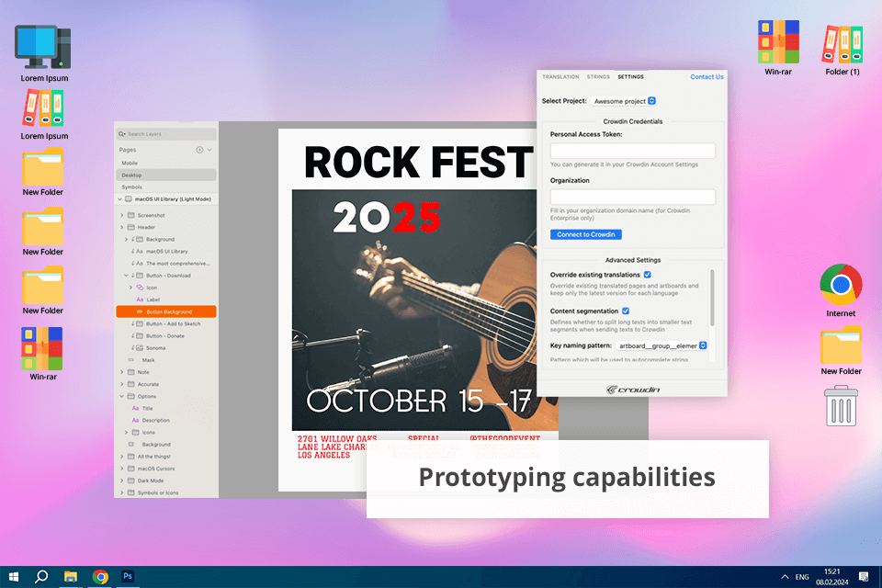Launch Chrome from the taskbar
The height and width of the screenshot is (588, 882).
point(100,577)
